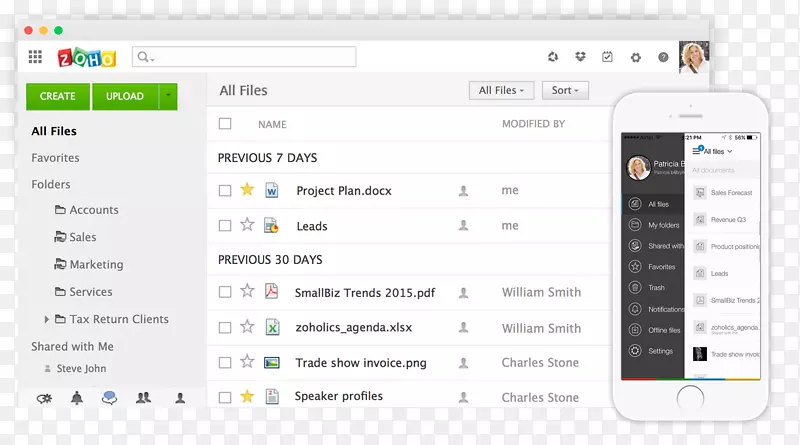Open the Sort dropdown

[x=566, y=90]
